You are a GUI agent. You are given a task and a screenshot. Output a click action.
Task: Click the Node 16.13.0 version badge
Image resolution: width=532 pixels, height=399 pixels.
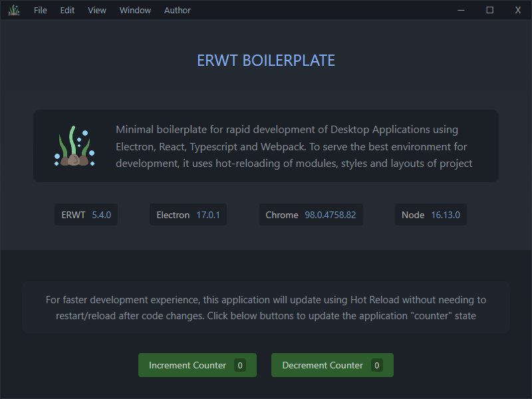coord(430,215)
